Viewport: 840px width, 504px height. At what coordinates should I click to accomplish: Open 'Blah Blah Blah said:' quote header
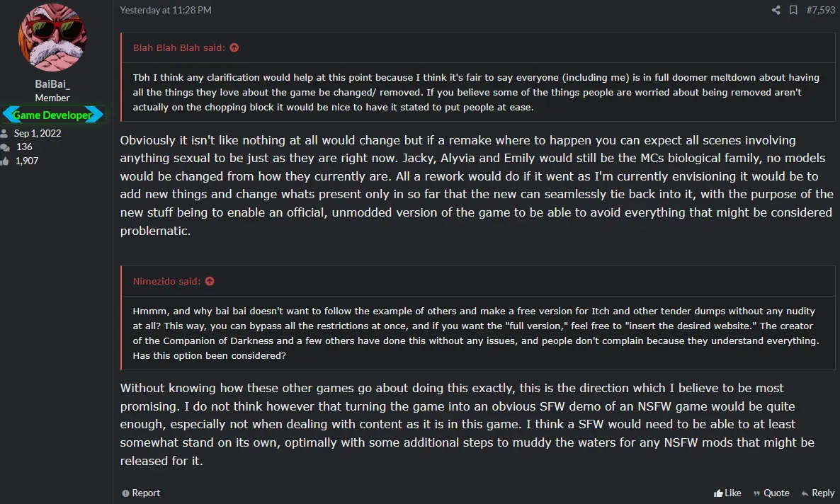(179, 47)
